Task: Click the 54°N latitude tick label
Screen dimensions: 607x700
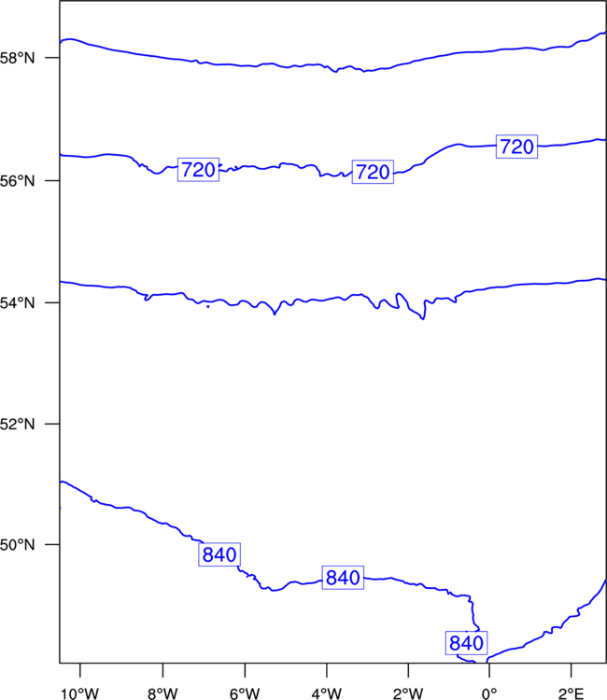Action: (x=17, y=303)
